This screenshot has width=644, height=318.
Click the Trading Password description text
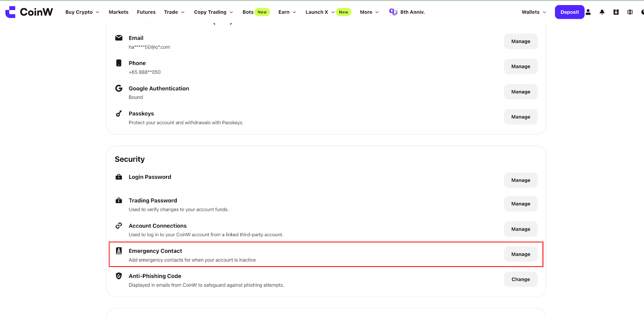179,210
